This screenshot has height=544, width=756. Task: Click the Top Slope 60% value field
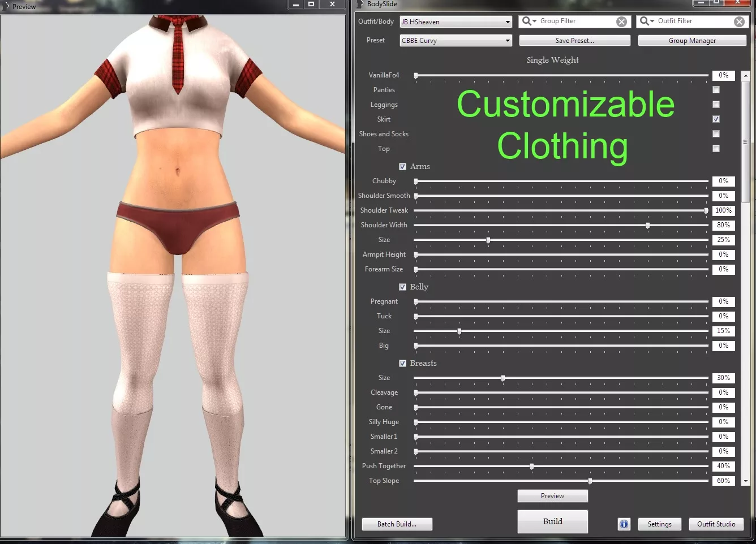pyautogui.click(x=723, y=481)
